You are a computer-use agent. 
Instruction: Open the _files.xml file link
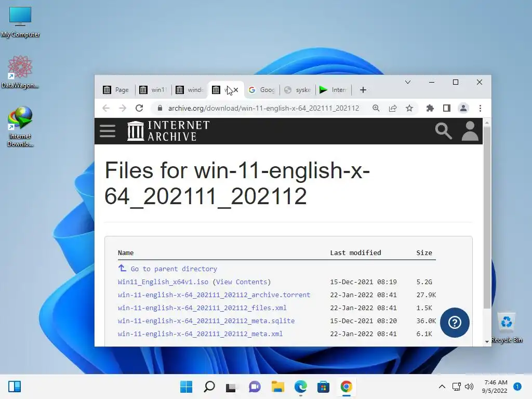(202, 308)
